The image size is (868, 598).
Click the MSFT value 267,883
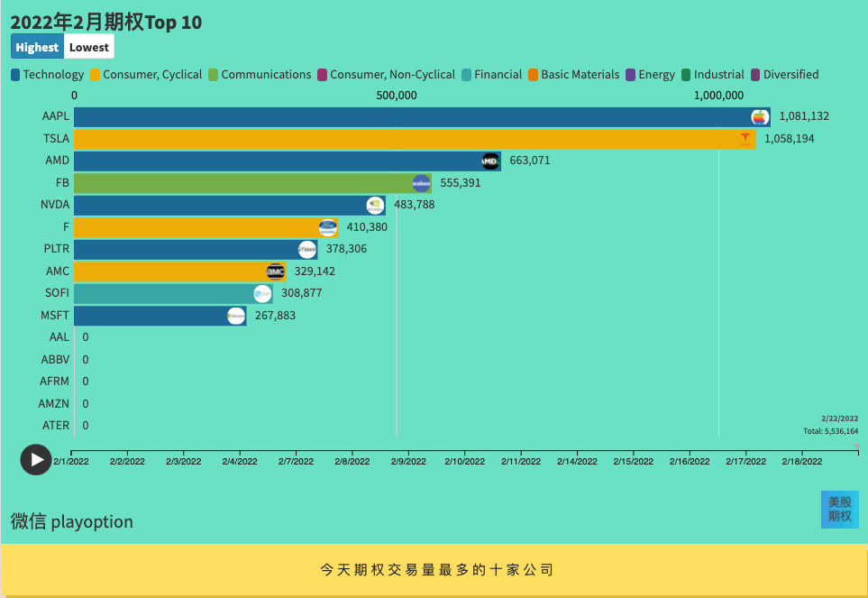[275, 316]
